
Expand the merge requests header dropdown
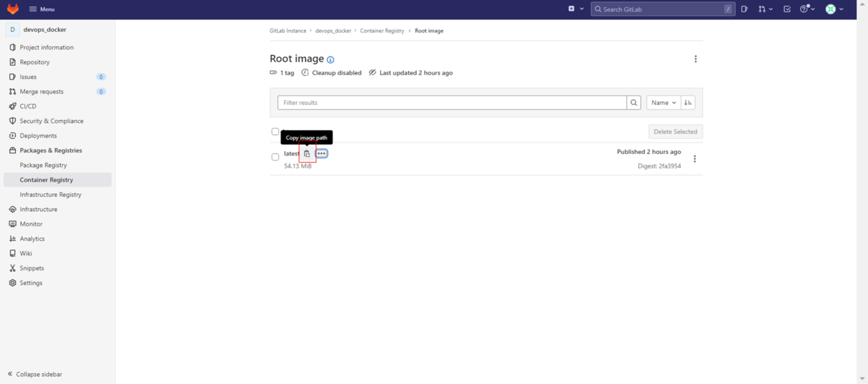(x=765, y=9)
